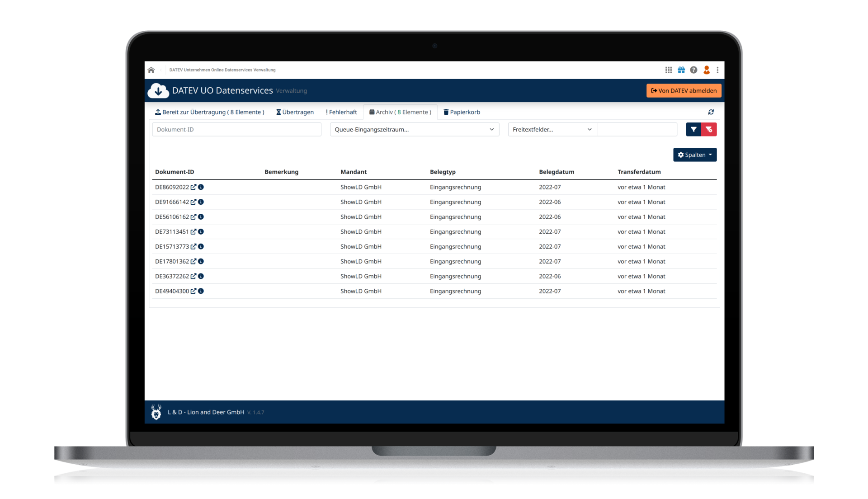Open external link for DE17801362

pos(193,262)
